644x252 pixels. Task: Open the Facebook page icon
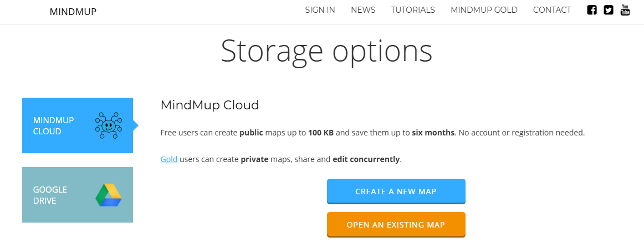(592, 10)
